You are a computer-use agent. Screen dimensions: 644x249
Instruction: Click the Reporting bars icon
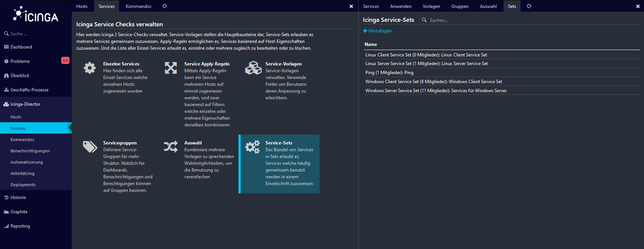(x=6, y=226)
